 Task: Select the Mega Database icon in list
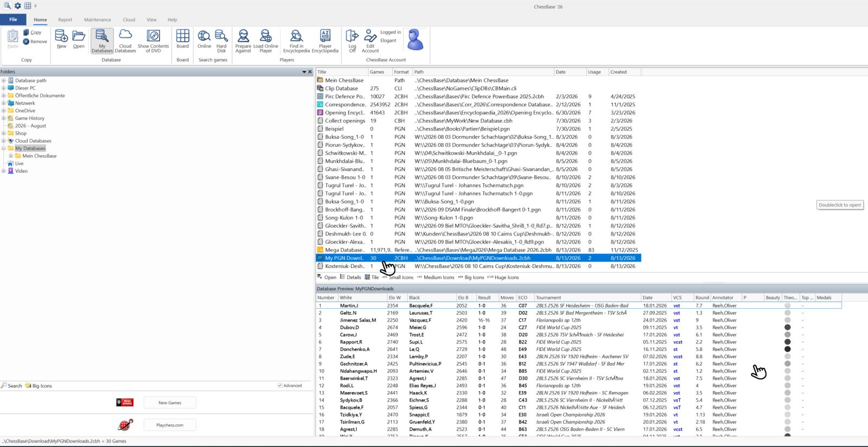pos(320,250)
